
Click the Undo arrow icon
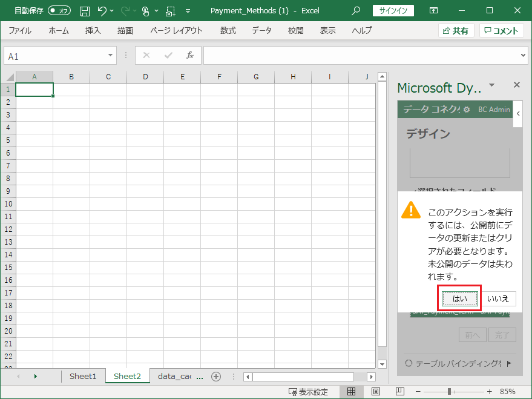102,11
